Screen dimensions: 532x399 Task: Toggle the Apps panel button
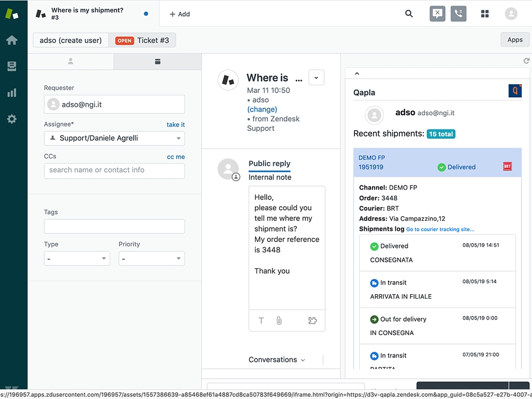pyautogui.click(x=514, y=40)
